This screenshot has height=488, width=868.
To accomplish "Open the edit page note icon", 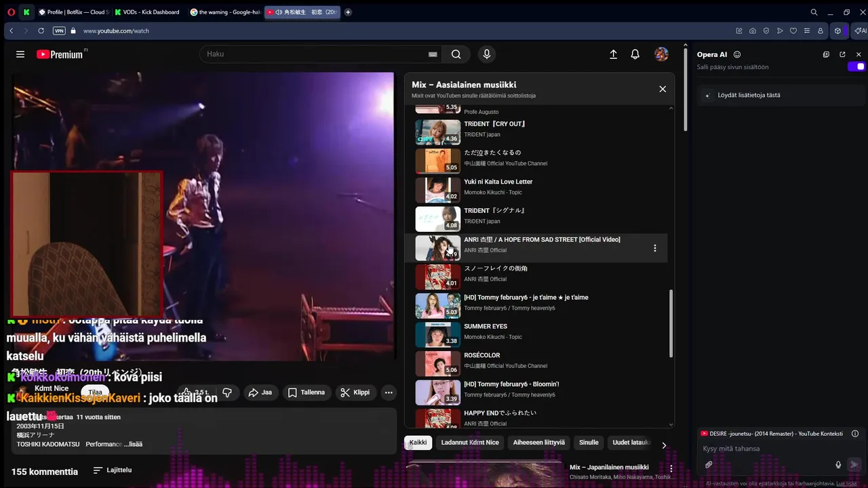I will click(739, 30).
